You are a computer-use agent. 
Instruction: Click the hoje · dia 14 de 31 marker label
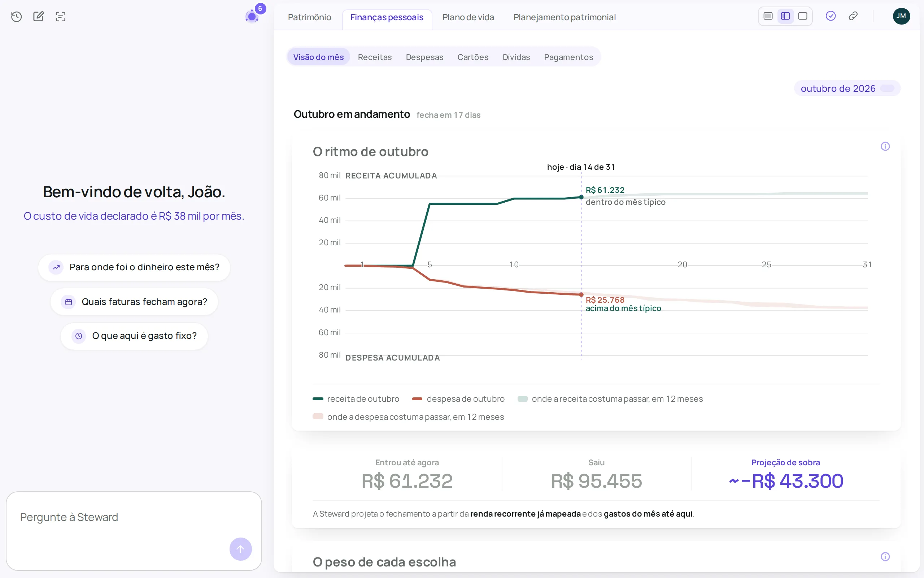tap(581, 167)
